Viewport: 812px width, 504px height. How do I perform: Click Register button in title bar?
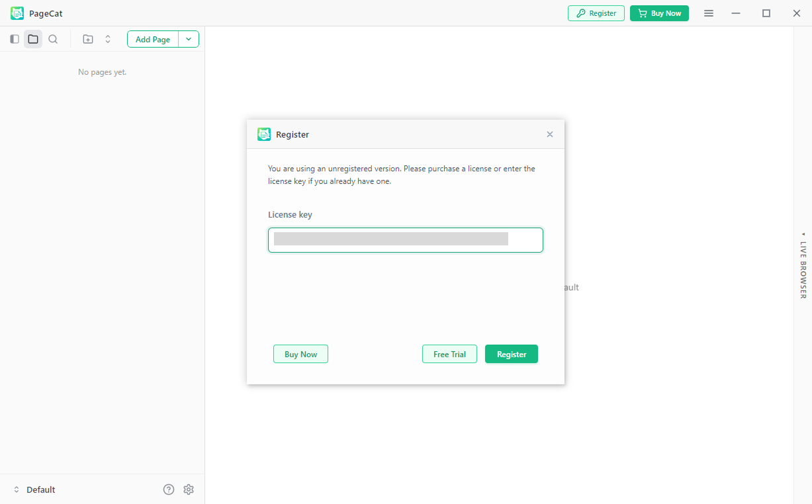[x=596, y=13]
